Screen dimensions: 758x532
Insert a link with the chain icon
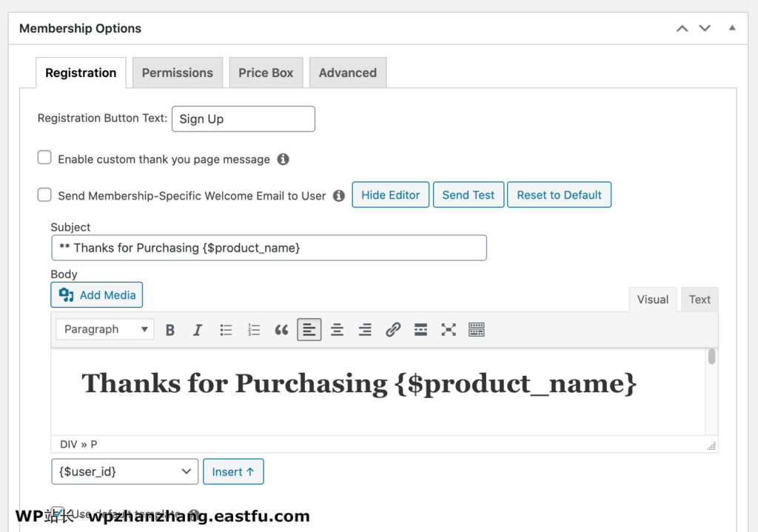pyautogui.click(x=393, y=330)
